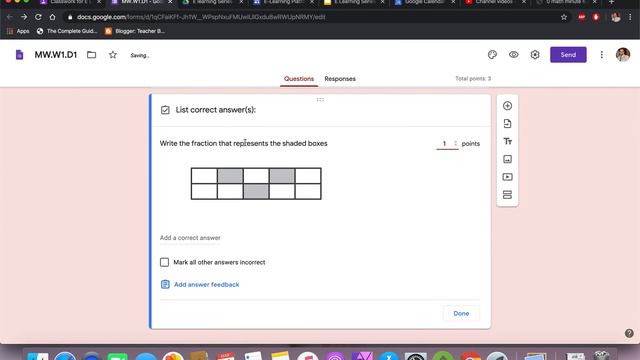Add title and description
Viewport: 640px width, 360px height.
click(x=507, y=141)
